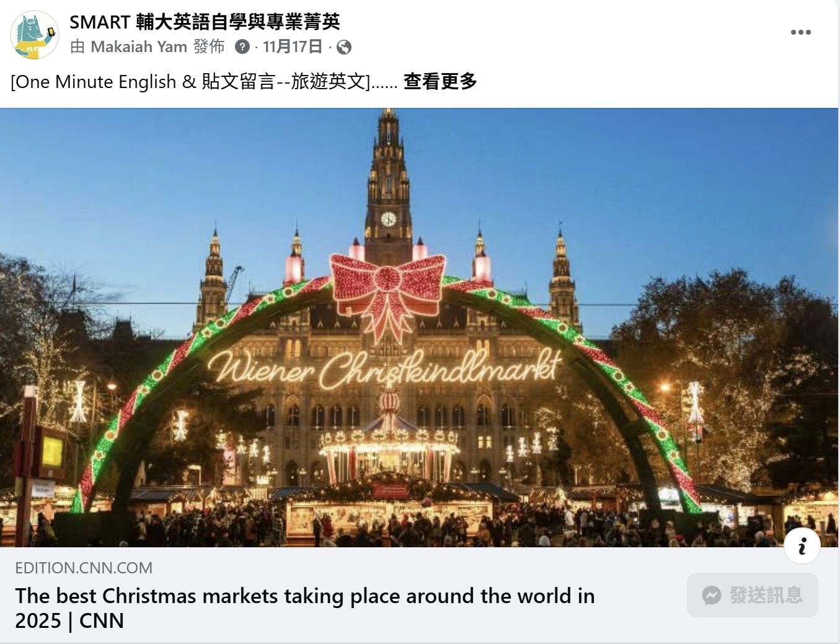The width and height of the screenshot is (840, 644).
Task: Click the Messenger icon inside 發送訊息
Action: (711, 596)
